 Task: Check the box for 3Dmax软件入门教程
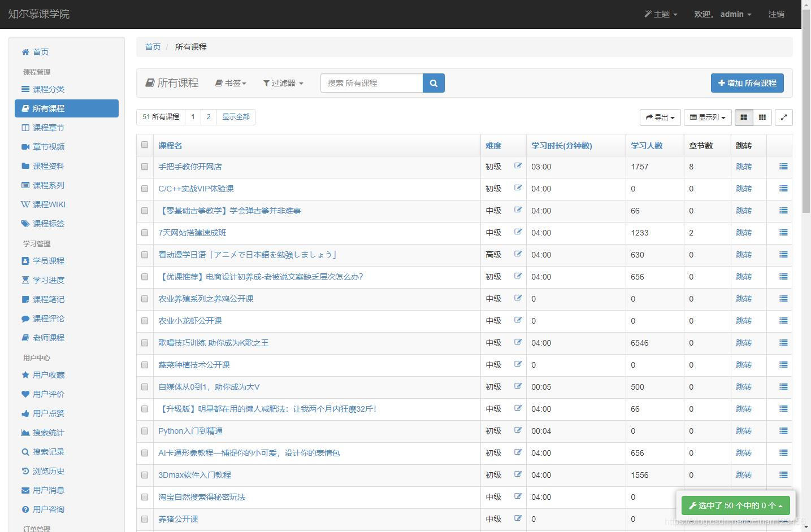145,475
